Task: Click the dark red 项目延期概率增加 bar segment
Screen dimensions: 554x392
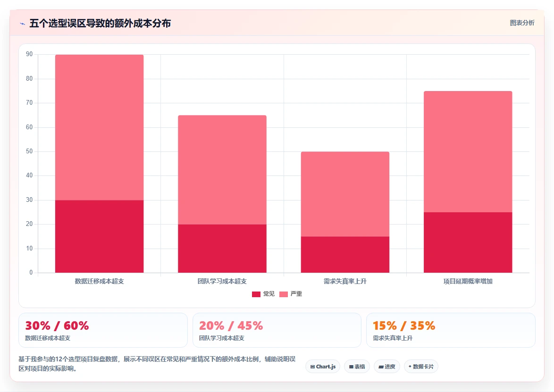Action: pos(468,242)
